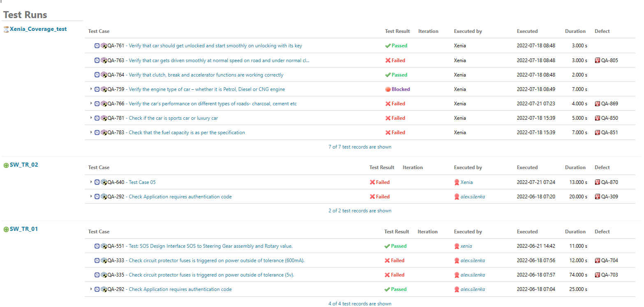Click the clock icon in the QA-551 row

[97, 246]
